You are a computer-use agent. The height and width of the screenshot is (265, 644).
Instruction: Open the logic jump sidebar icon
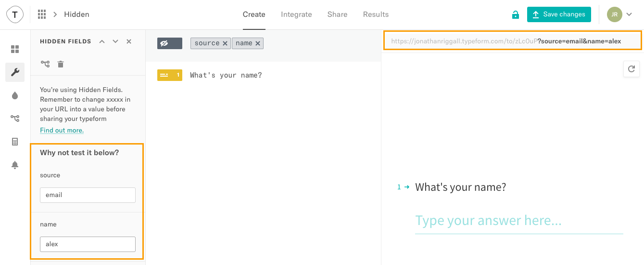point(15,118)
